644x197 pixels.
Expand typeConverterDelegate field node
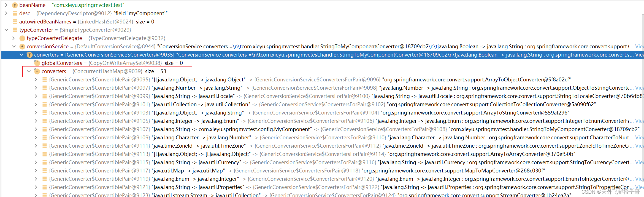click(14, 38)
